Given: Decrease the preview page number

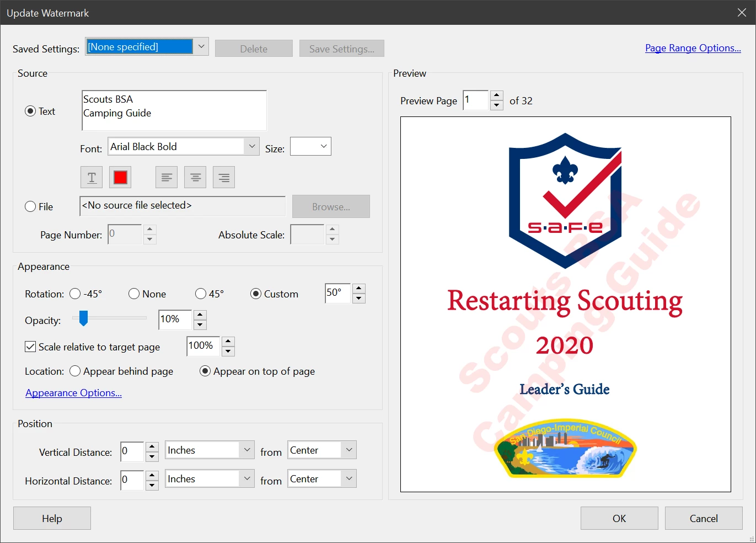Looking at the screenshot, I should (x=497, y=105).
